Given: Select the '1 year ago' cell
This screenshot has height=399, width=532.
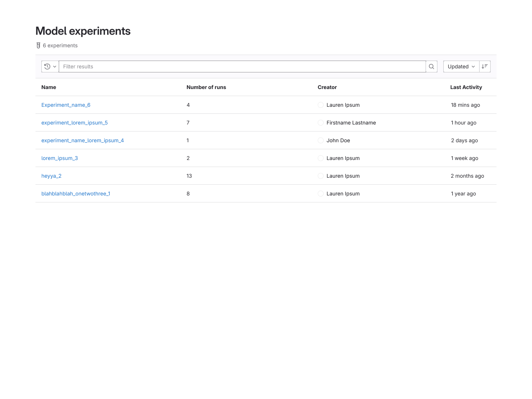Looking at the screenshot, I should click(463, 194).
